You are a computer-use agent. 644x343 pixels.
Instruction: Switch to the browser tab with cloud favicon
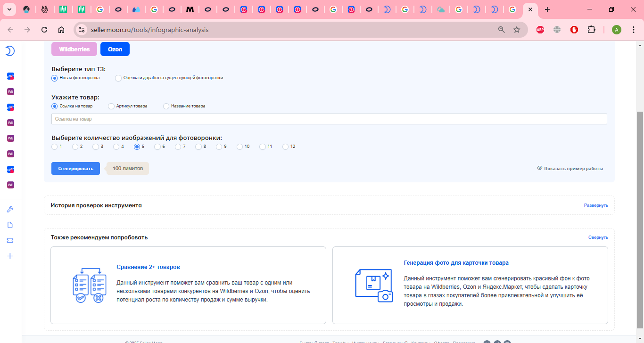pos(441,9)
